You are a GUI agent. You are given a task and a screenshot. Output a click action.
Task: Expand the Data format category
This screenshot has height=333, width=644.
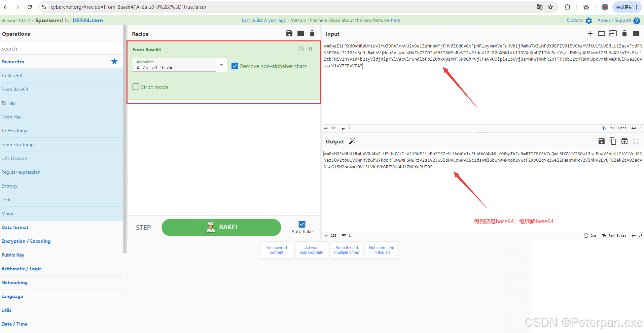[x=61, y=227]
